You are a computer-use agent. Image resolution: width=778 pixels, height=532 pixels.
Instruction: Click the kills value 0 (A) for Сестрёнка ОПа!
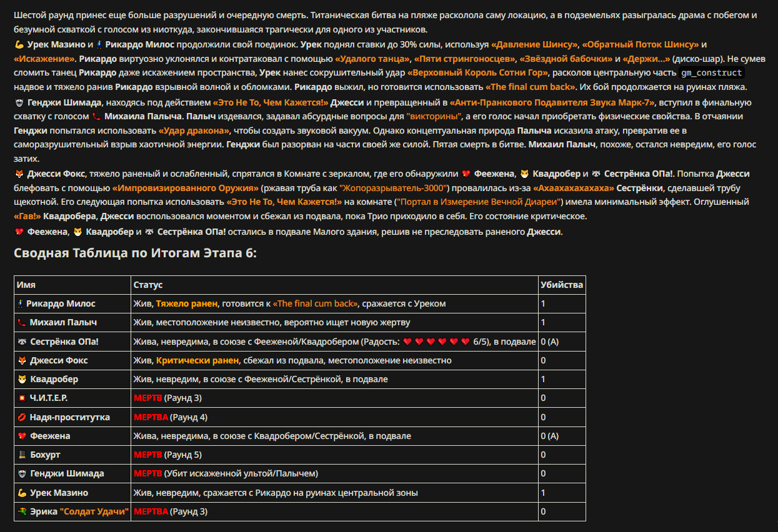(x=550, y=342)
